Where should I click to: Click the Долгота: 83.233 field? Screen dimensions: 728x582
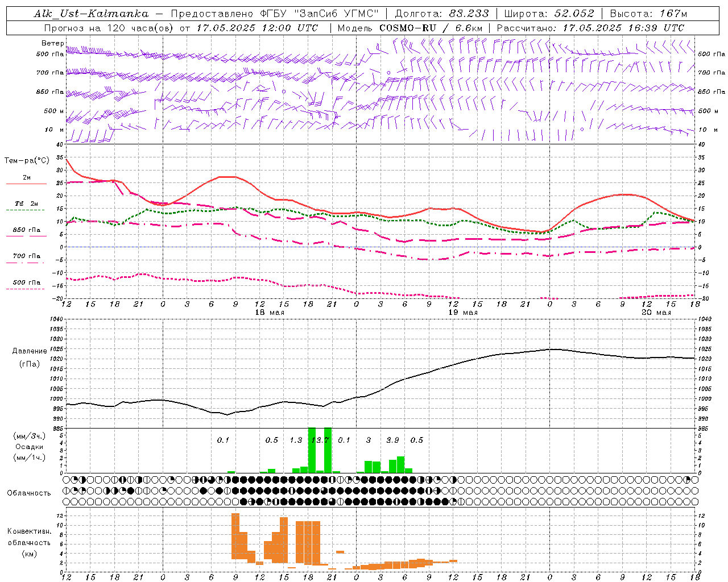pos(441,14)
